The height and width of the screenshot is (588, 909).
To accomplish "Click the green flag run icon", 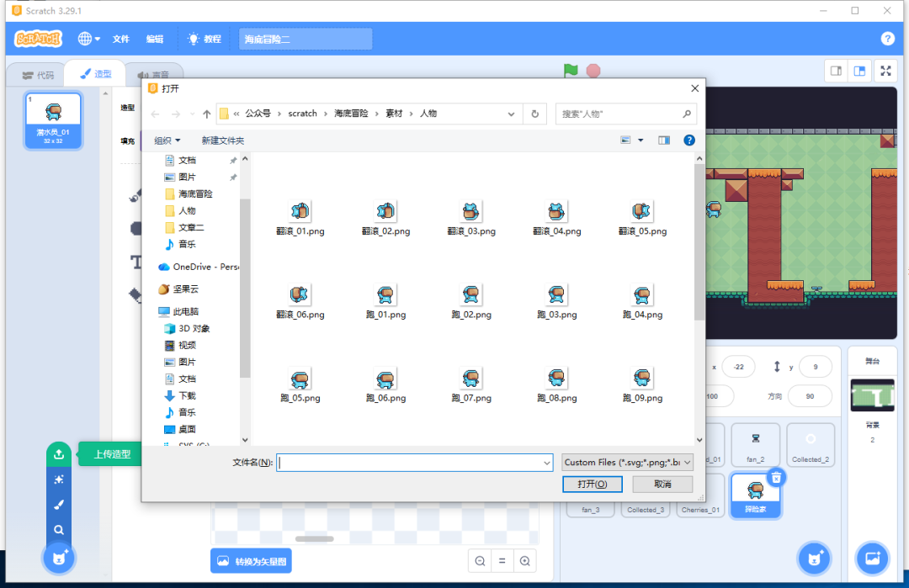I will pos(571,71).
